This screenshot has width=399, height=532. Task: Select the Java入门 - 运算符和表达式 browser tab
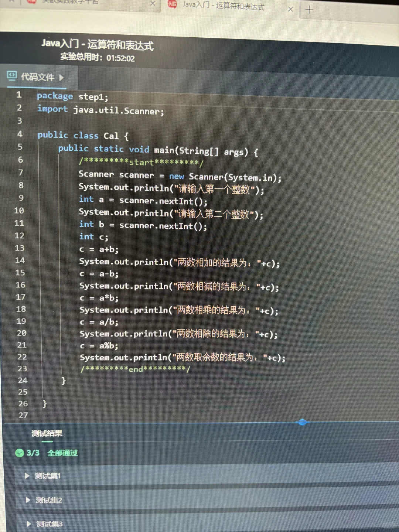(x=225, y=7)
